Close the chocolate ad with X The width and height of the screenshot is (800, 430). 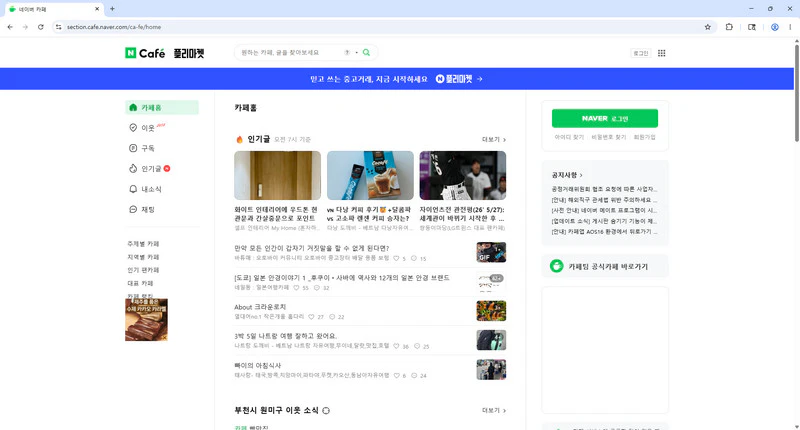(x=164, y=337)
